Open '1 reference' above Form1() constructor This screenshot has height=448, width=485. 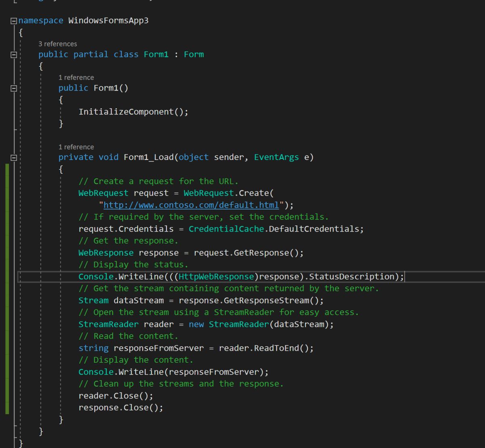point(76,78)
